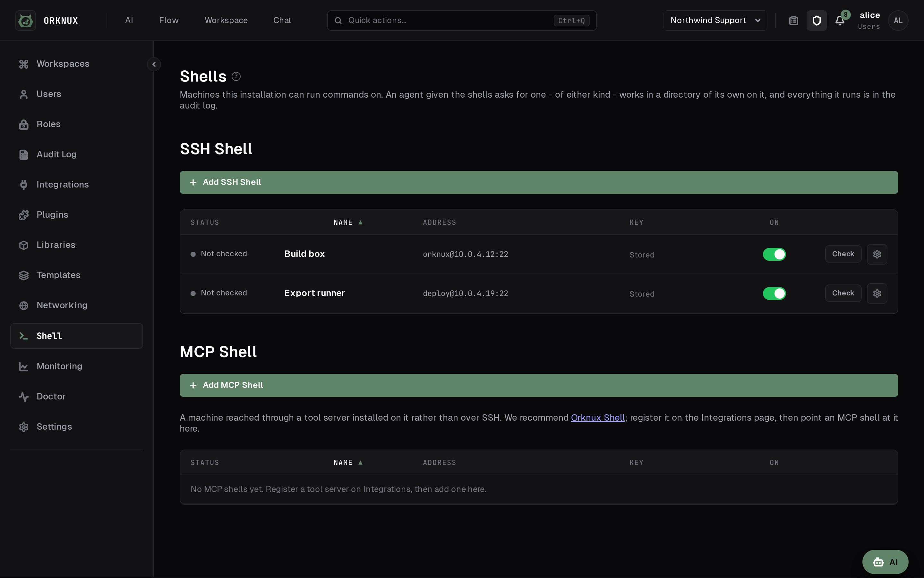
Task: Open Monitoring in sidebar
Action: 76,366
